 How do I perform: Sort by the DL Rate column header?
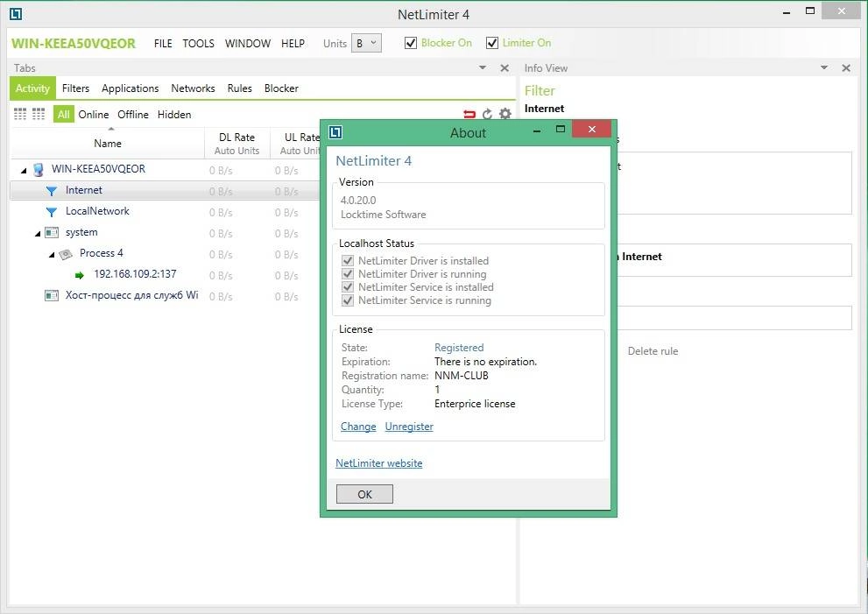[x=237, y=144]
